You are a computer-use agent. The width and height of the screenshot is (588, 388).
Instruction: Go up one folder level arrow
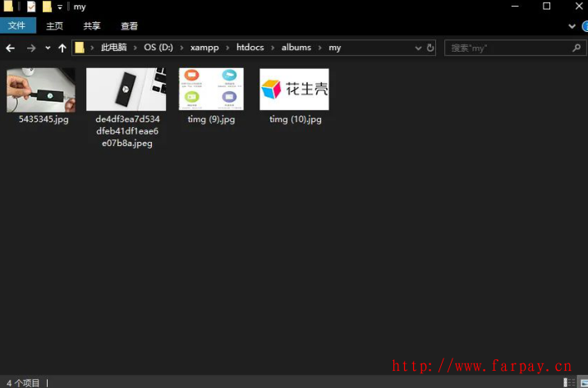click(x=62, y=48)
